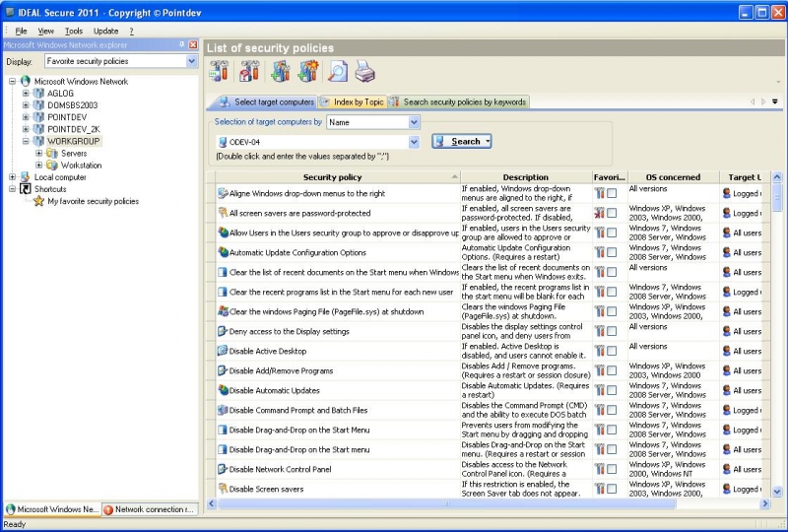Toggle favorite checkbox for Aligne Windows drop-down menus
Screen dimensions: 788x532
click(612, 193)
